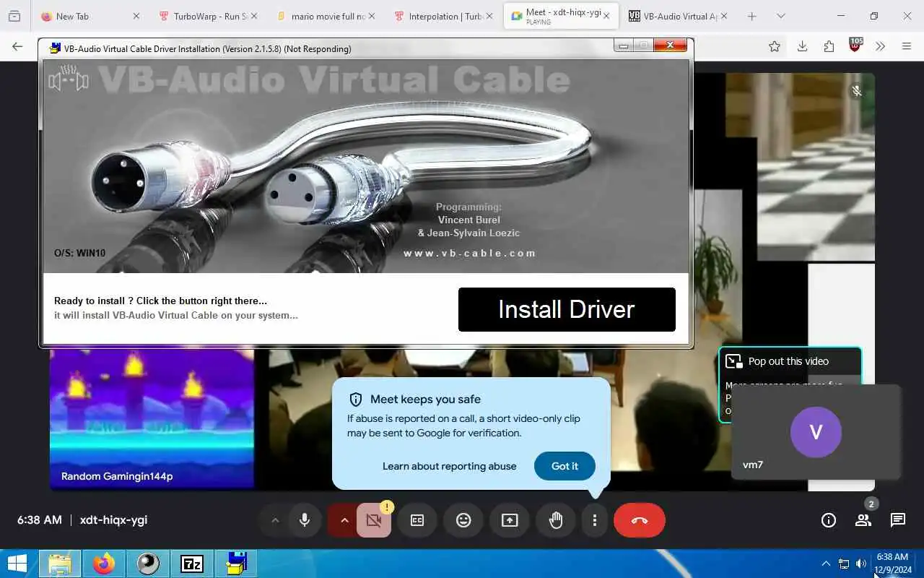This screenshot has height=578, width=924.
Task: Bookmark this page with the star
Action: (775, 46)
